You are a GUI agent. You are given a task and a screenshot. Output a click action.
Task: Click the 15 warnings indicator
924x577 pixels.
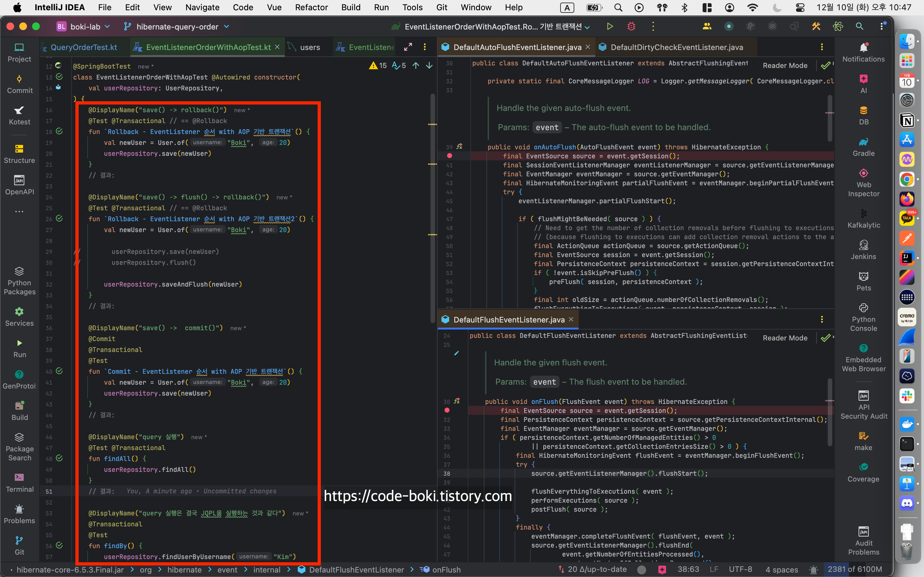click(x=378, y=65)
